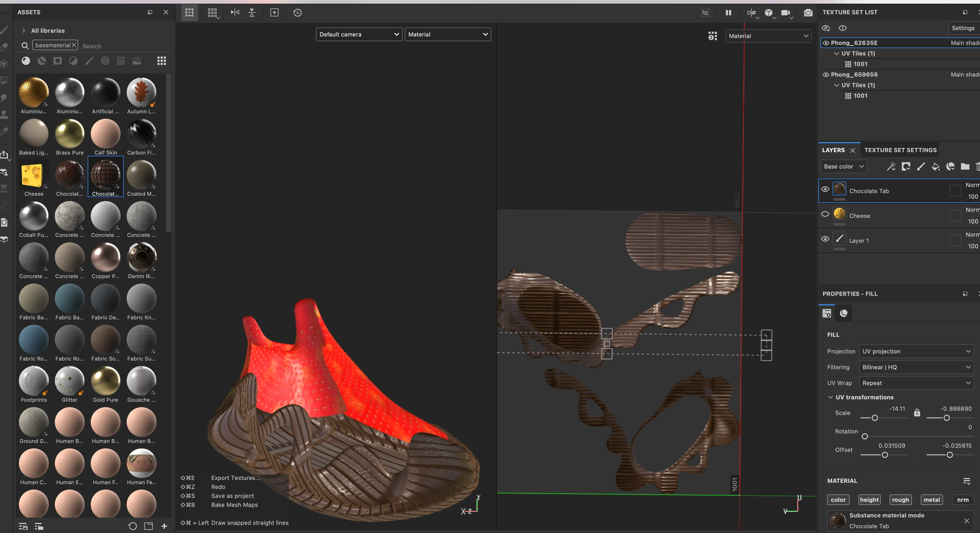This screenshot has height=533, width=980.
Task: Open the Default camera dropdown
Action: click(358, 34)
